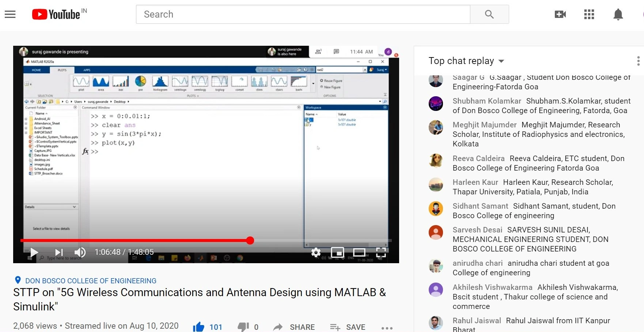Open the Command Window actions arrow button

coord(299,107)
